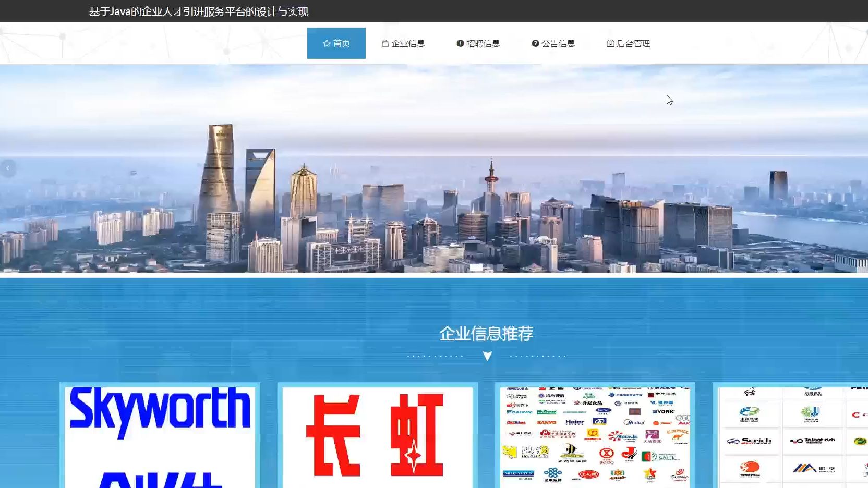868x488 pixels.
Task: Open the 长虹 company card
Action: pyautogui.click(x=378, y=436)
